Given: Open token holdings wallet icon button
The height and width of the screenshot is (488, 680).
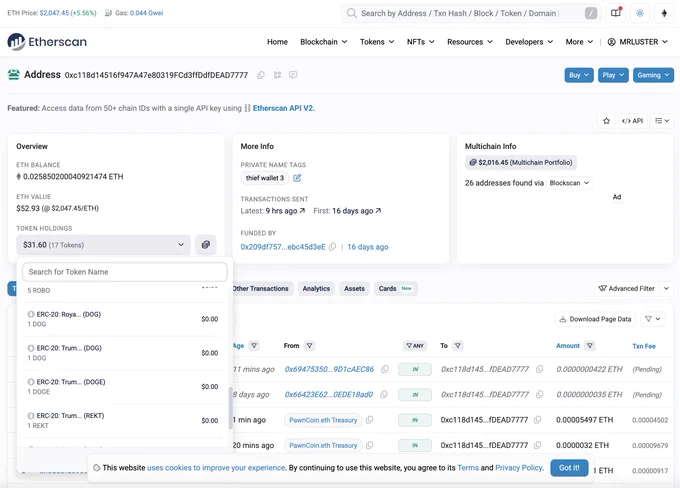Looking at the screenshot, I should [x=206, y=245].
